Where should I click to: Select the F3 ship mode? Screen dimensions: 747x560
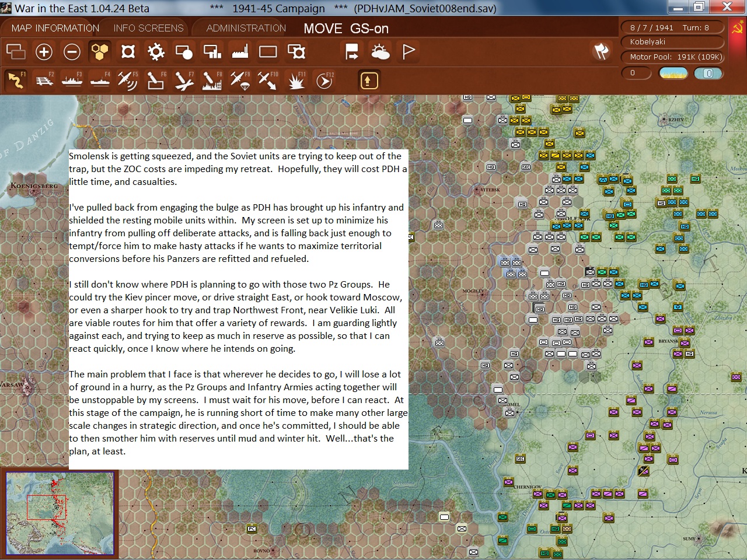pyautogui.click(x=72, y=80)
